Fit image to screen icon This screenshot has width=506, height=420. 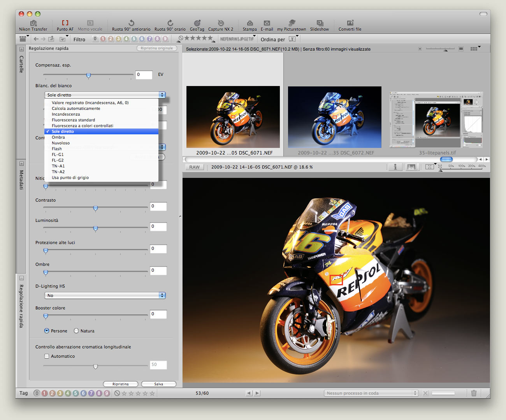[x=429, y=167]
